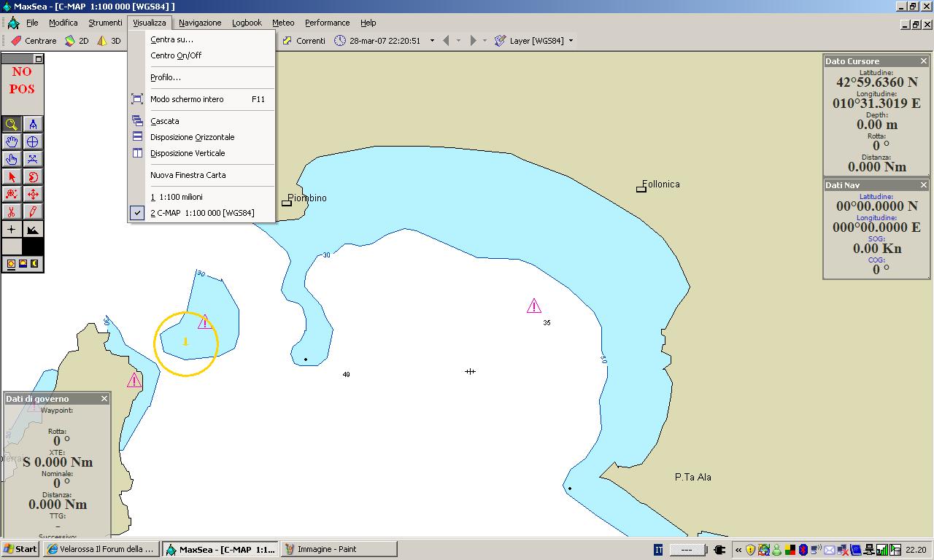934x560 pixels.
Task: Open the Navigazione menu
Action: click(200, 23)
